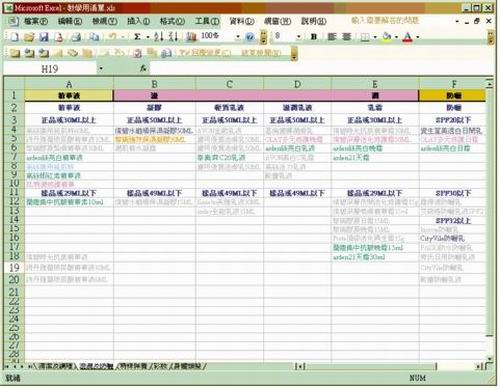The image size is (500, 389).
Task: Open the 說明(H) menu
Action: (313, 21)
